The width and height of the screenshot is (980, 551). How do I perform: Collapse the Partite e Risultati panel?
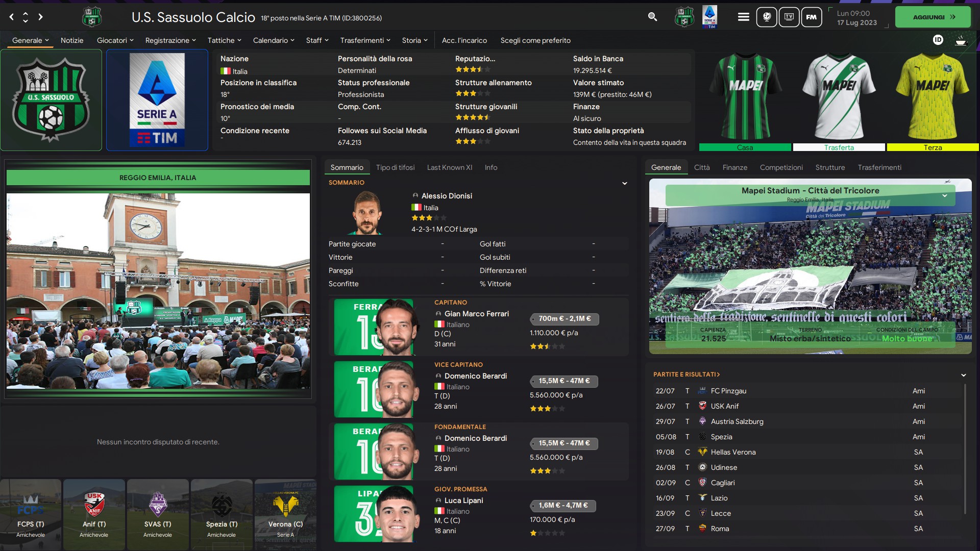tap(964, 375)
